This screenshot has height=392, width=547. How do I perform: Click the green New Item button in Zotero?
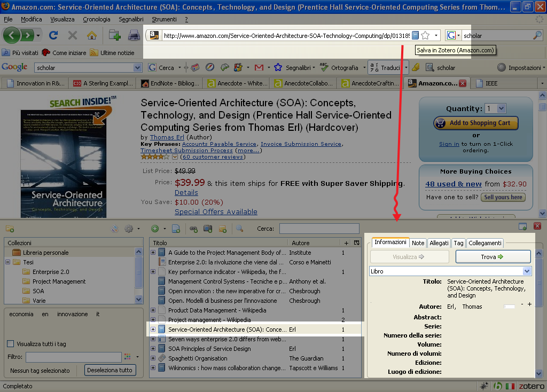pos(155,229)
